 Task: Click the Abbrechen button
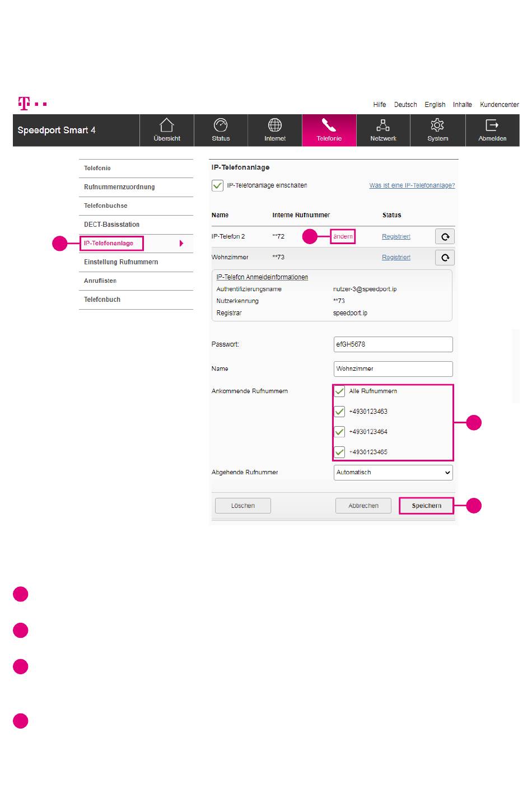(x=363, y=506)
